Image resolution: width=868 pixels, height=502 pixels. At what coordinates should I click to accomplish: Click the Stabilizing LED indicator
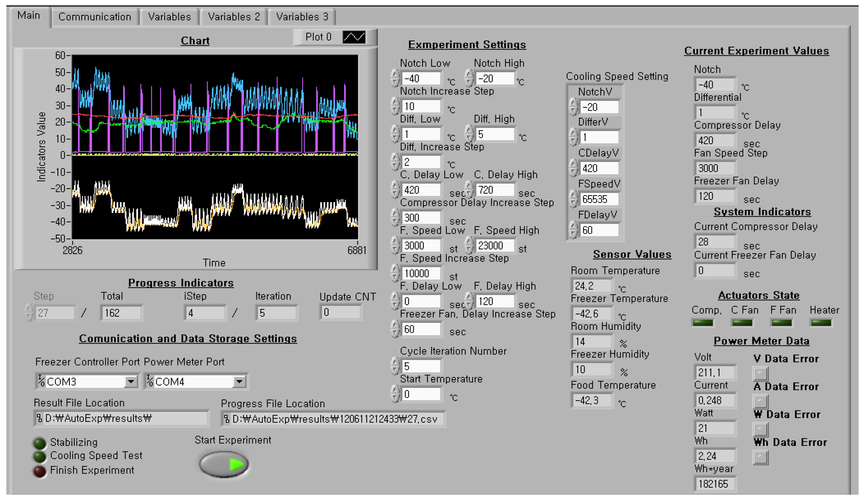pos(40,443)
